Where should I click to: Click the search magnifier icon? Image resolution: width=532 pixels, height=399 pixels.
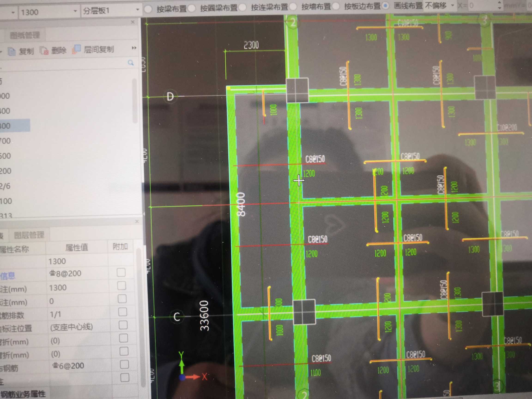(131, 63)
